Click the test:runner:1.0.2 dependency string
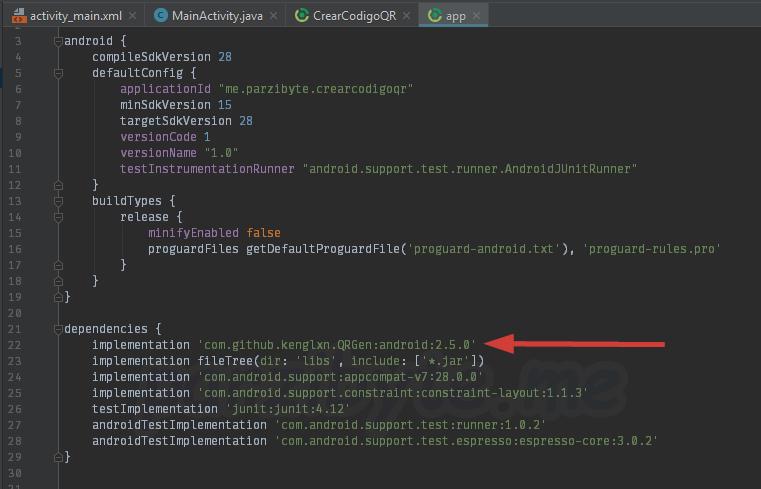Image resolution: width=761 pixels, height=489 pixels. (411, 425)
